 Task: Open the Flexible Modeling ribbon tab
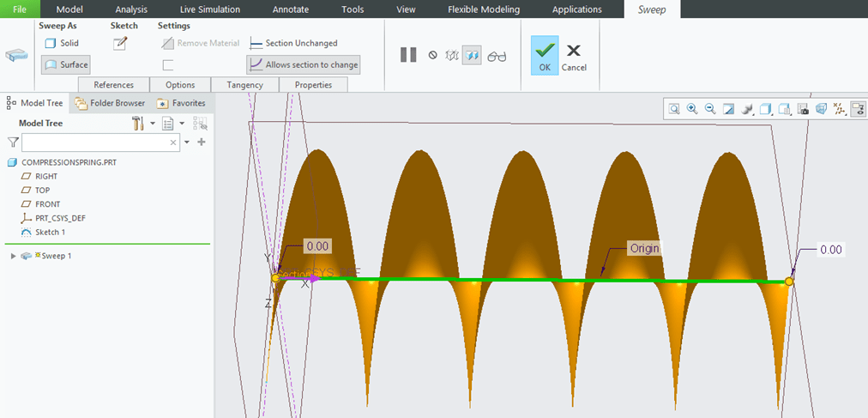click(483, 9)
